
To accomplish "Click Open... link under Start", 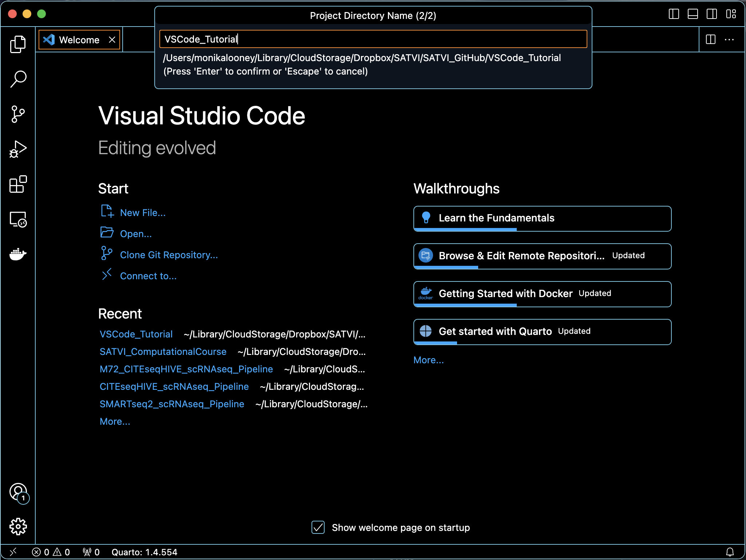I will [136, 234].
